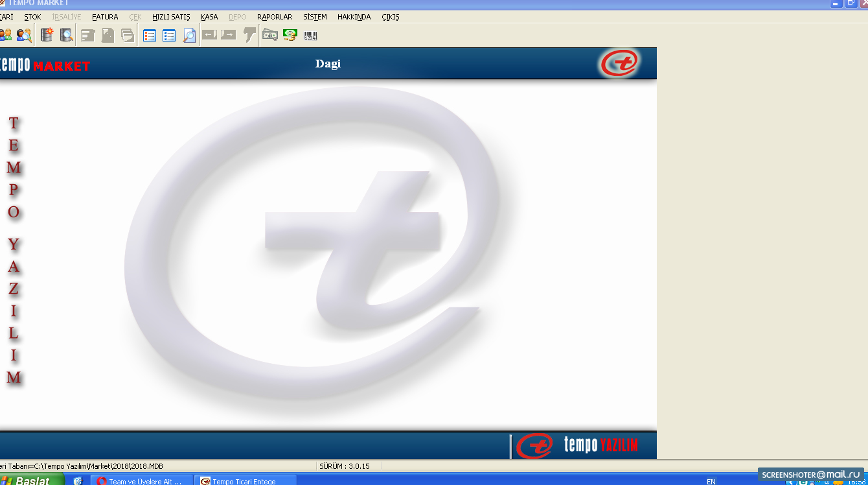Click the grey banknote cash icon
The height and width of the screenshot is (485, 868).
point(269,35)
